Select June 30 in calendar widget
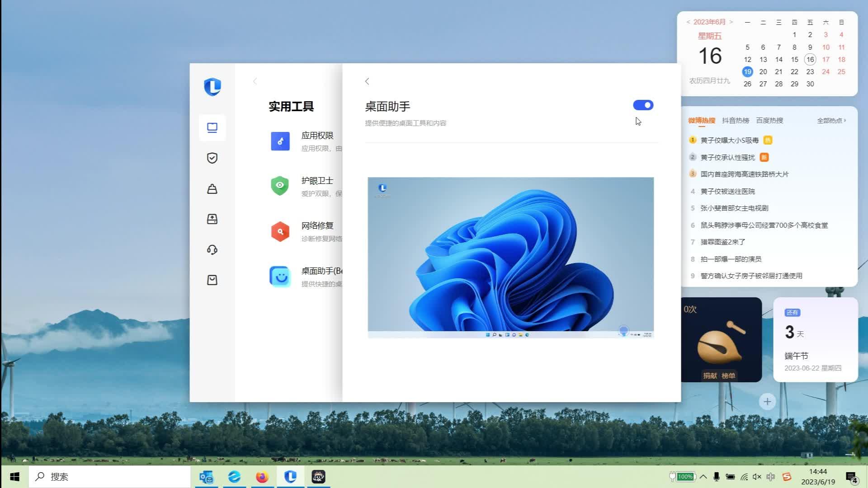The image size is (868, 488). pos(810,84)
